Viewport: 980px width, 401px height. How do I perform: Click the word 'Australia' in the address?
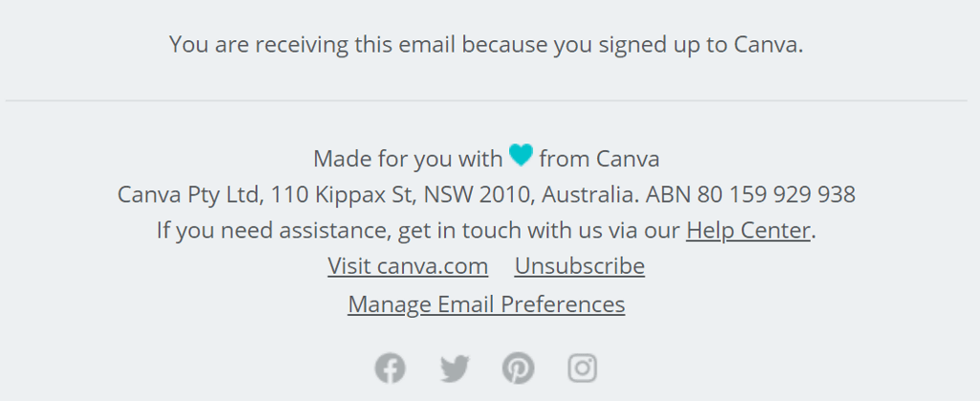point(589,195)
